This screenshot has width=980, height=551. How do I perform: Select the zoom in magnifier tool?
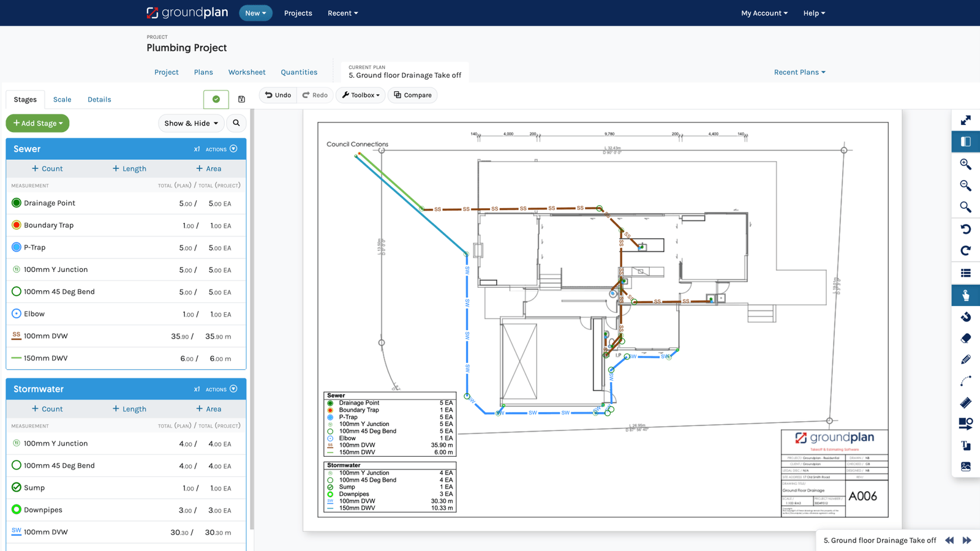pyautogui.click(x=965, y=164)
